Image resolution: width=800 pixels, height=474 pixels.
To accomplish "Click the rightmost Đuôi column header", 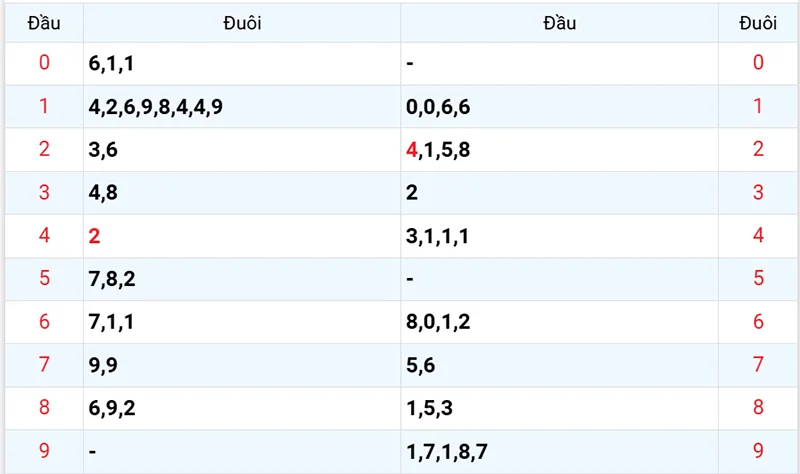I will (757, 23).
